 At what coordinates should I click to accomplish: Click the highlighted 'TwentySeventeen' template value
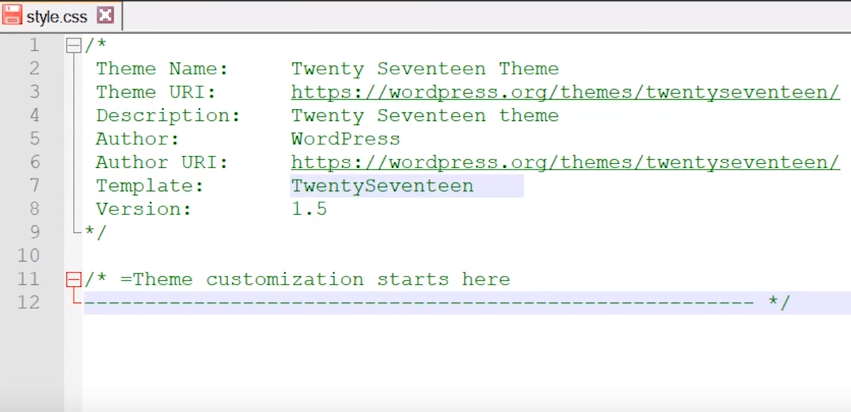(x=383, y=186)
